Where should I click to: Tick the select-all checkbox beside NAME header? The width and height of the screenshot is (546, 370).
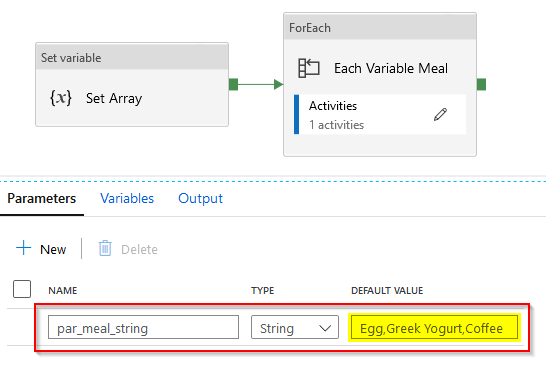22,289
